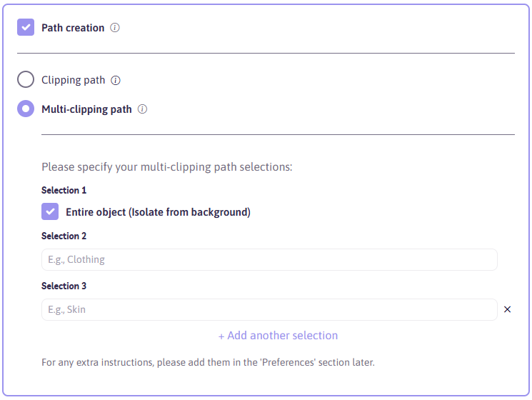532x400 pixels.
Task: Show info tooltip icon for Clipping path
Action: pos(116,80)
